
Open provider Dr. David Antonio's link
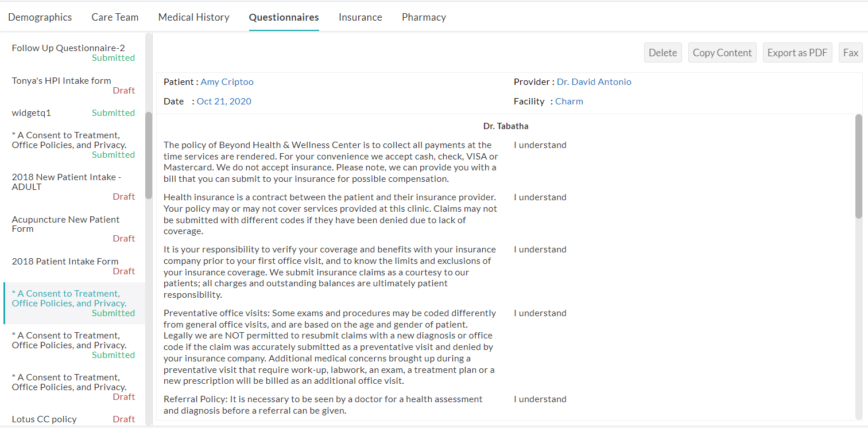tap(594, 81)
